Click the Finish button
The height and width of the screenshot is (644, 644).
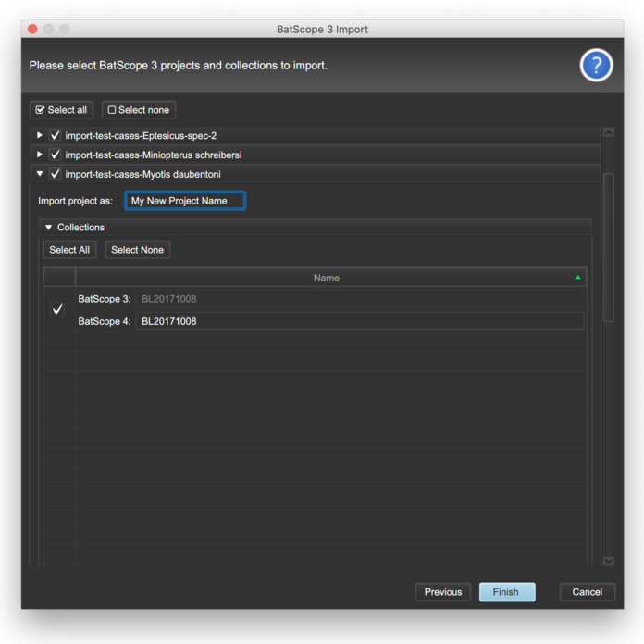click(x=507, y=592)
